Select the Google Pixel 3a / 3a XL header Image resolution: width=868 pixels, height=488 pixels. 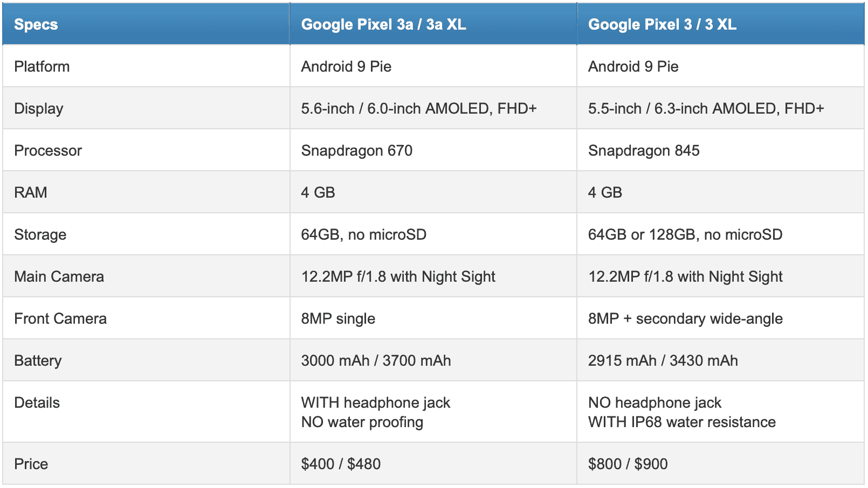point(383,24)
